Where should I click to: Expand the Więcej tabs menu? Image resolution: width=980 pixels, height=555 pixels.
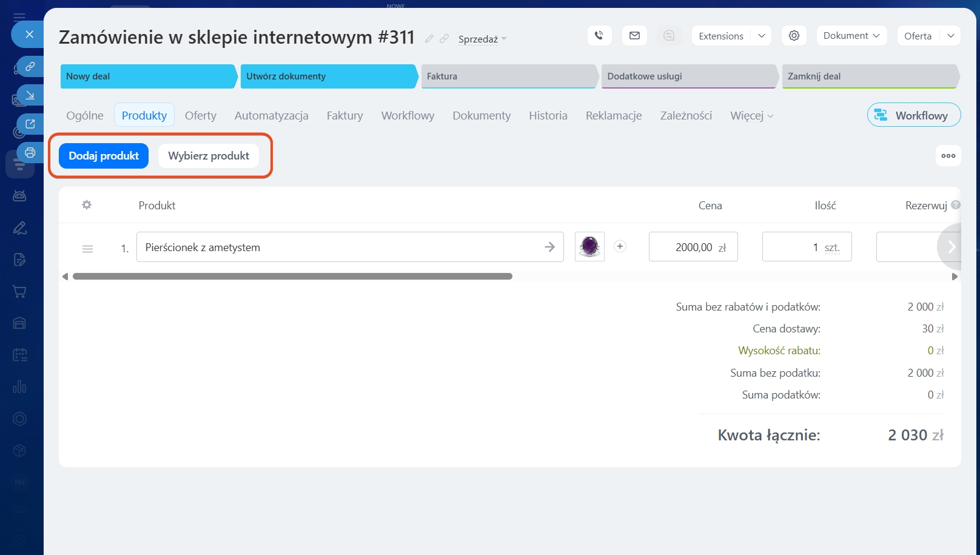[x=751, y=116]
